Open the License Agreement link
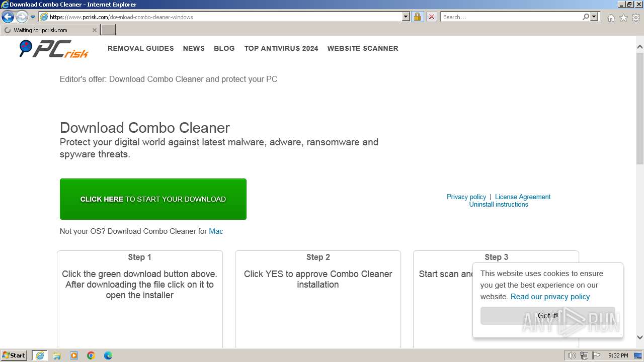Screen dimensions: 644x362 coord(523,197)
